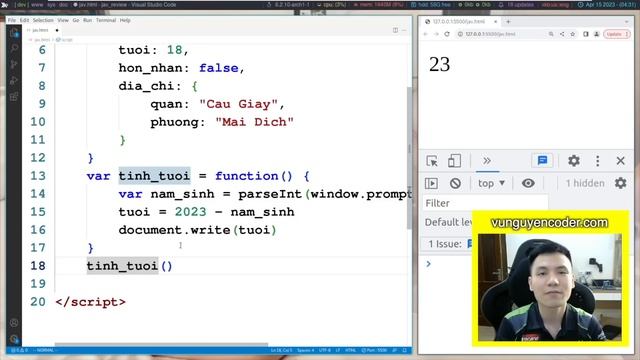The height and width of the screenshot is (360, 640).
Task: Click zoom magnifier icon in address bar
Action: tap(551, 34)
